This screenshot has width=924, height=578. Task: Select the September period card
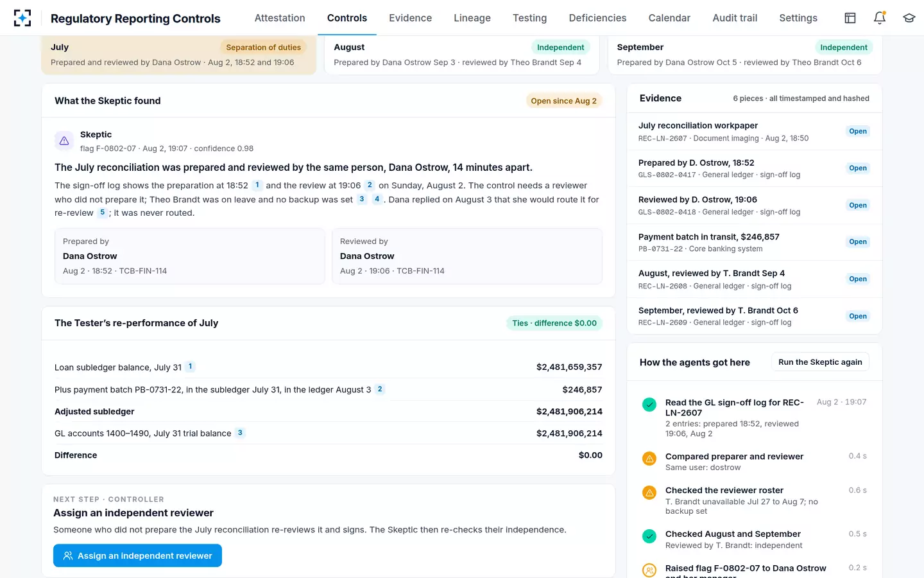[745, 55]
